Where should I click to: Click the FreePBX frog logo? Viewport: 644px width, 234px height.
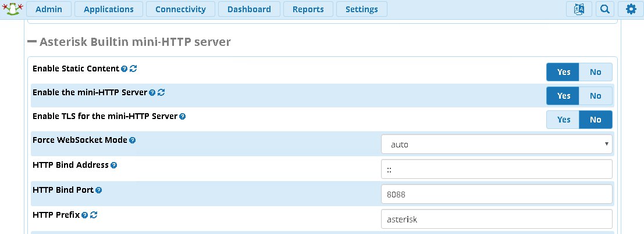[13, 9]
